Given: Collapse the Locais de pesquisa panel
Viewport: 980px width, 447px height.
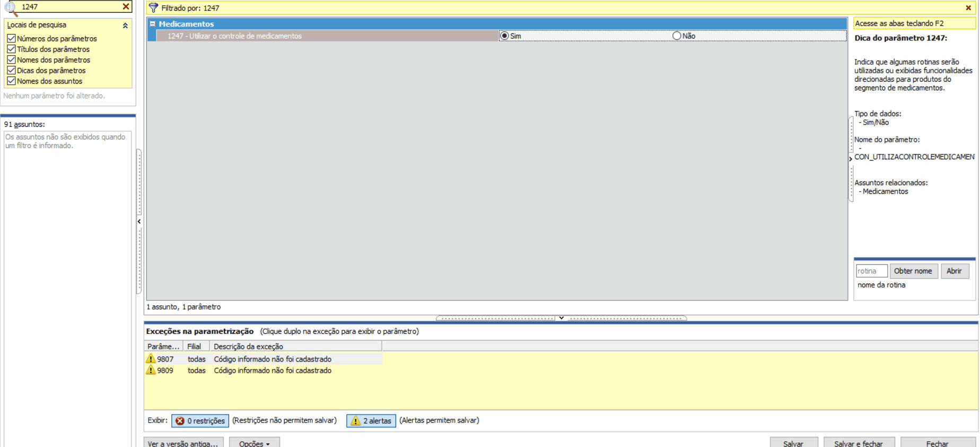Looking at the screenshot, I should click(x=125, y=25).
